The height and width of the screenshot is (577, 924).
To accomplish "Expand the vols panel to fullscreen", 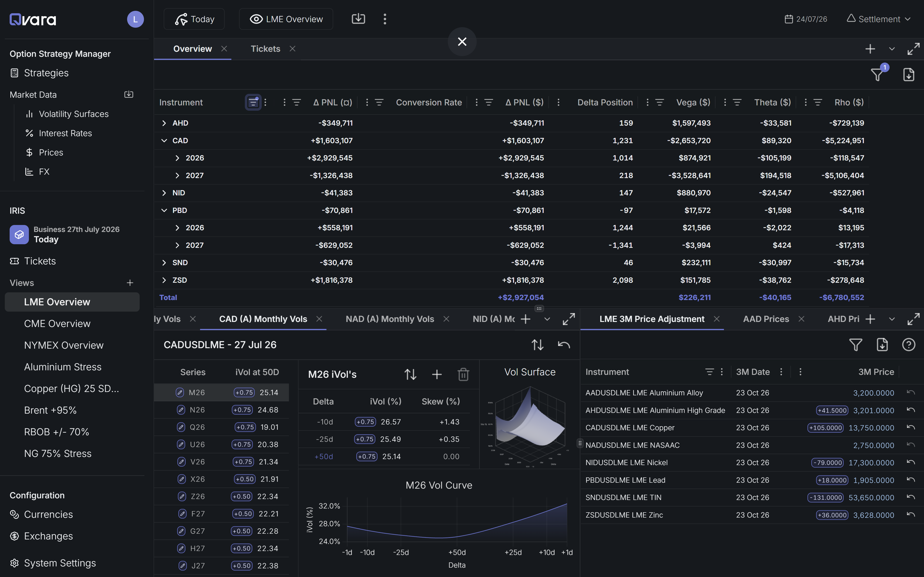I will tap(568, 319).
